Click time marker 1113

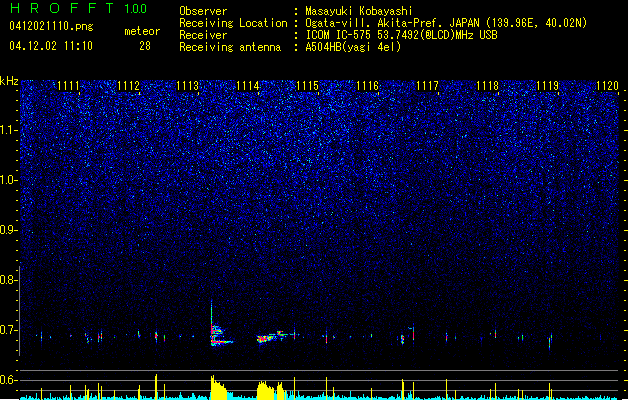click(188, 86)
